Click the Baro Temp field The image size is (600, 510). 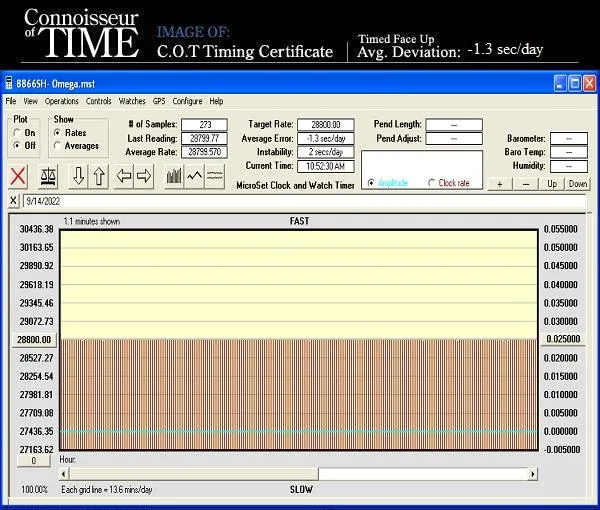point(569,152)
